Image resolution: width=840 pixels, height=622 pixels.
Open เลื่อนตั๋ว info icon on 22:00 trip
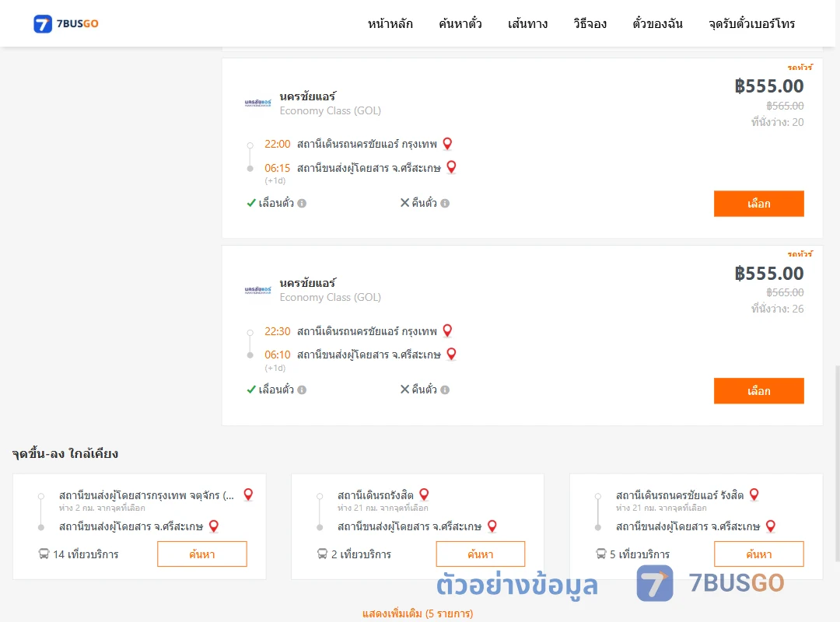pyautogui.click(x=302, y=203)
